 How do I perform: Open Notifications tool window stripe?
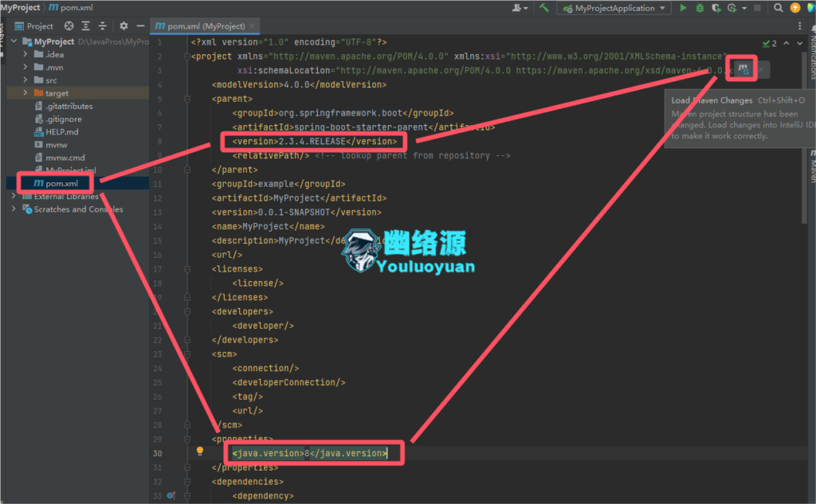[x=812, y=53]
